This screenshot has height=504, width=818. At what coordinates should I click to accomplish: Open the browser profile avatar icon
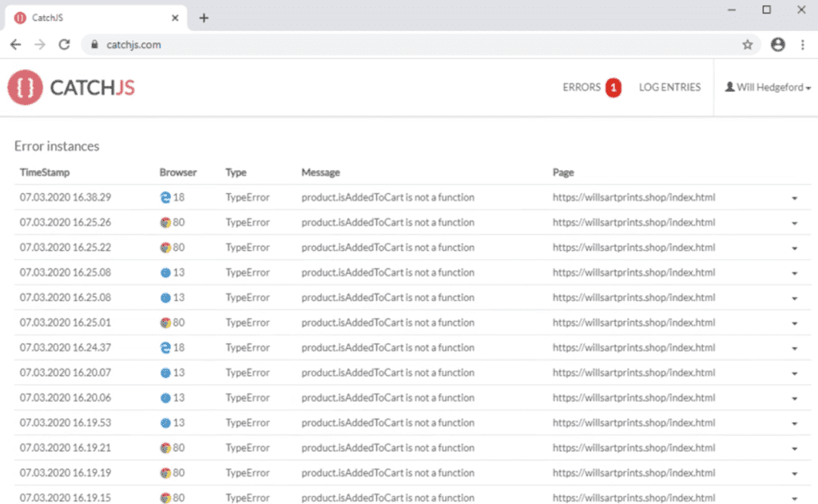tap(778, 45)
